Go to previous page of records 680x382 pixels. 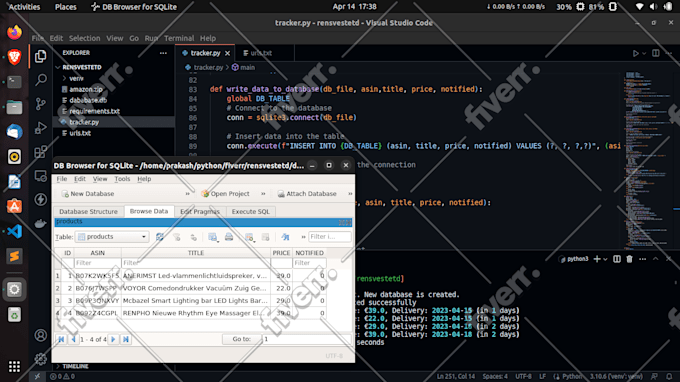tap(73, 339)
